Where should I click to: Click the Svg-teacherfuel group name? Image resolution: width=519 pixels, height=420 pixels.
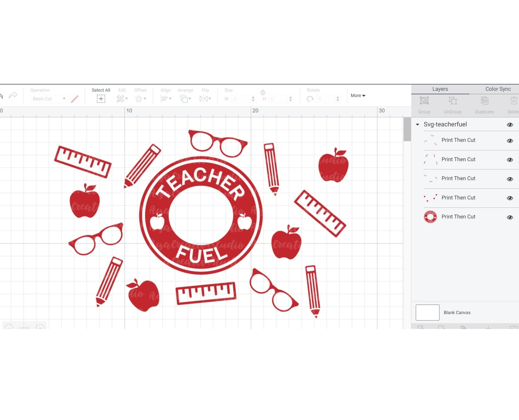(445, 124)
